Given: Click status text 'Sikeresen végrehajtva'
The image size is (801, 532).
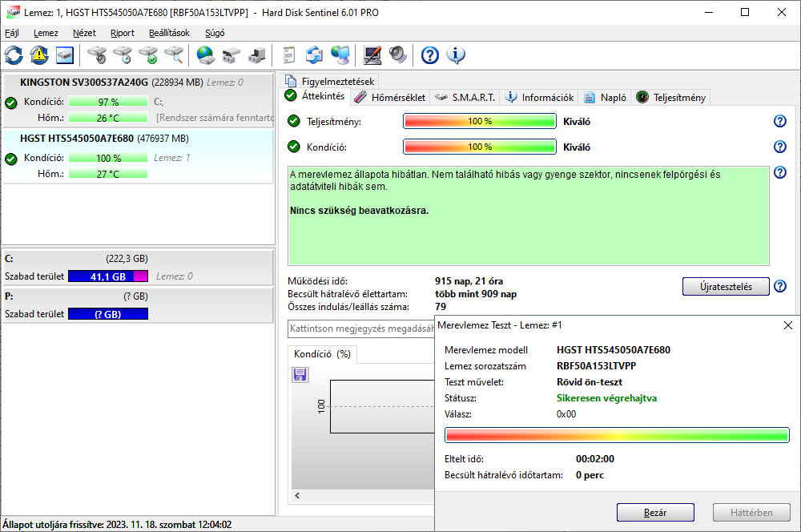Looking at the screenshot, I should (x=606, y=398).
